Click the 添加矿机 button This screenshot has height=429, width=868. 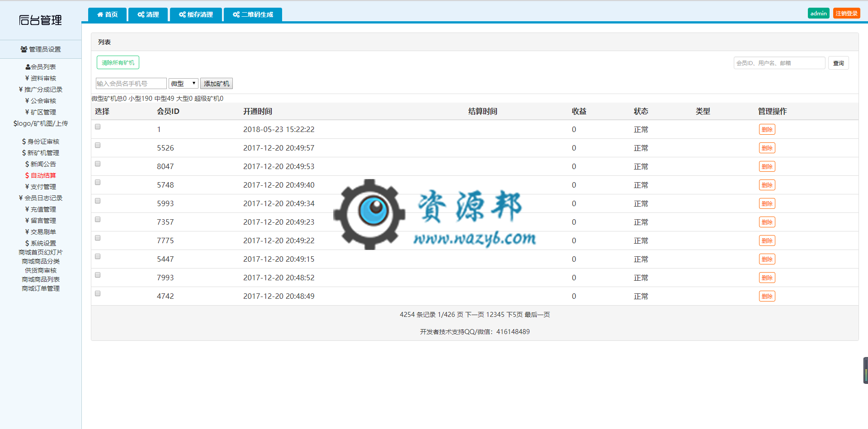coord(217,84)
